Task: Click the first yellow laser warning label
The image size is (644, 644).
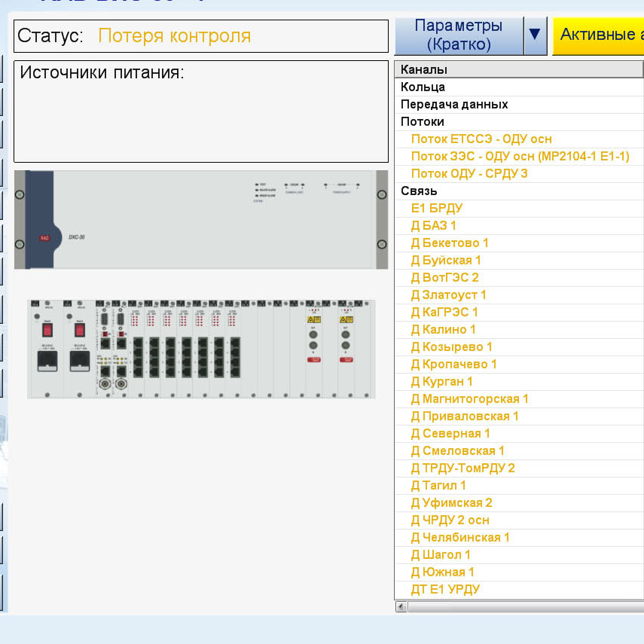Action: (x=313, y=319)
